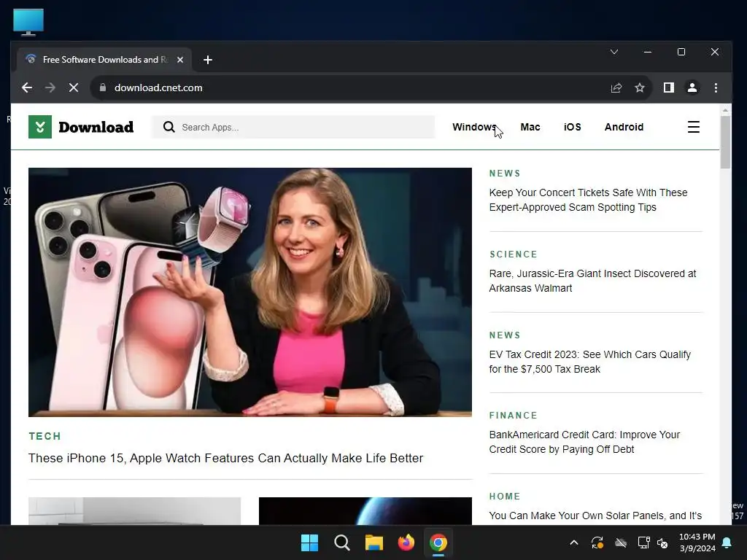Click the scrollbar up arrow
Viewport: 747px width, 560px height.
pos(725,110)
